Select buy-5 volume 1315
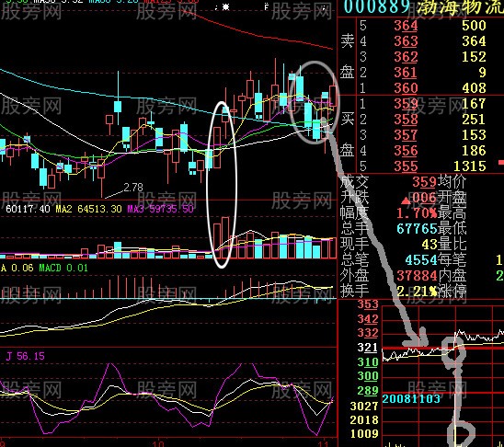 point(470,166)
